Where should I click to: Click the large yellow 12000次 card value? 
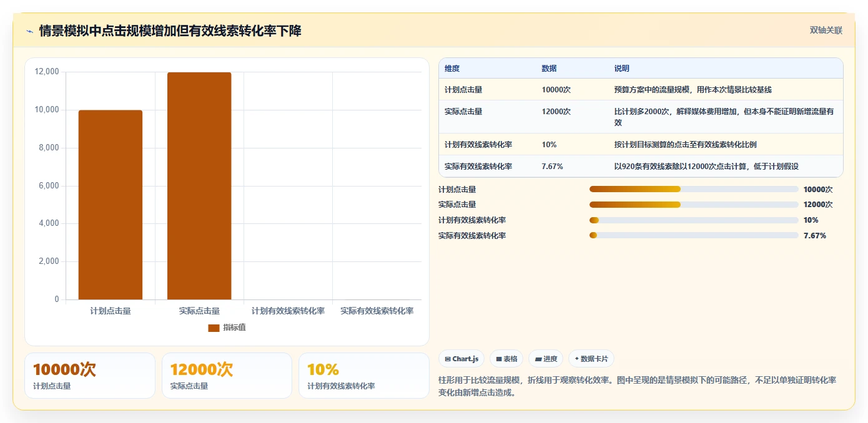tap(202, 369)
